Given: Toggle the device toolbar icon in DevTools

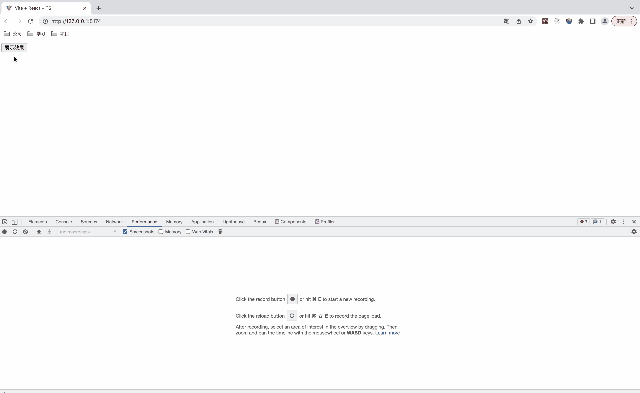Looking at the screenshot, I should 14,222.
